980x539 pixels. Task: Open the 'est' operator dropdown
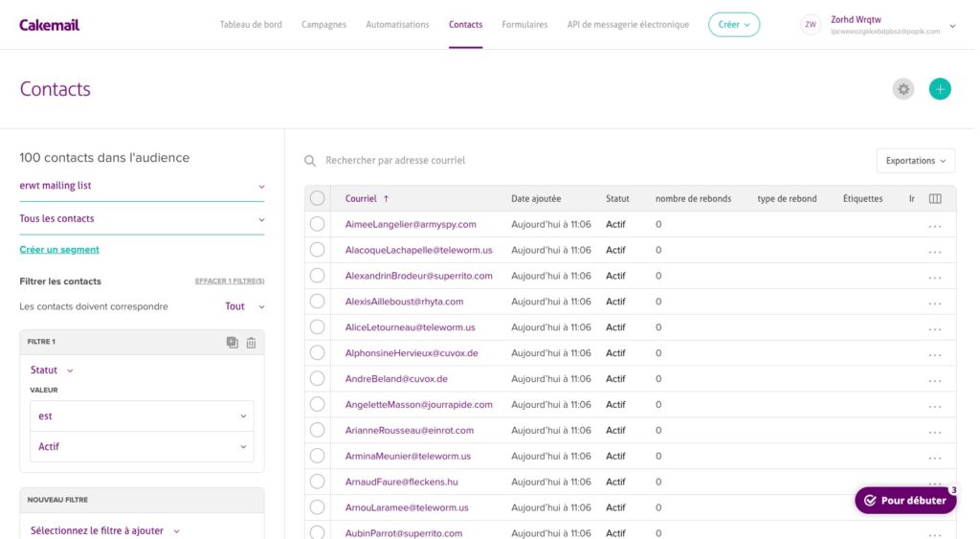(x=142, y=415)
